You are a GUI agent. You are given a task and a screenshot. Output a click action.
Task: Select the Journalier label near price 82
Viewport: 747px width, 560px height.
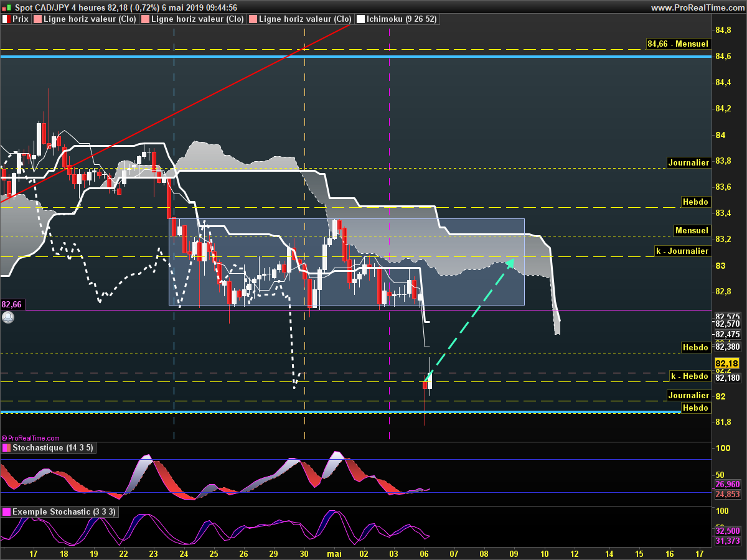pyautogui.click(x=688, y=395)
